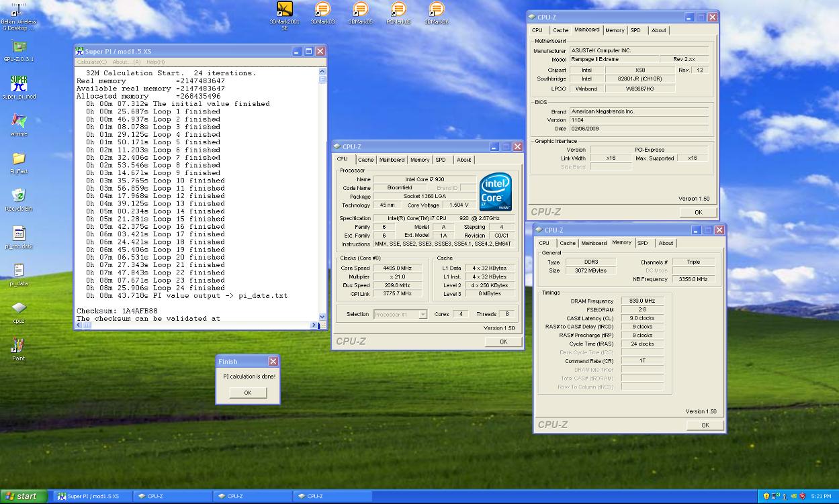Activate Super PI / mod1.5 XS taskbar button

point(92,497)
